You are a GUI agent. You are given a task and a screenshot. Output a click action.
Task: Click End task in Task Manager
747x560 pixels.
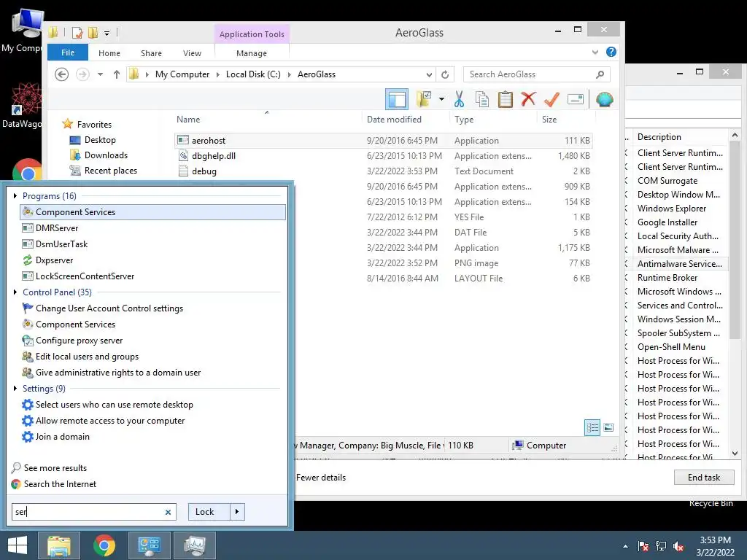coord(704,478)
